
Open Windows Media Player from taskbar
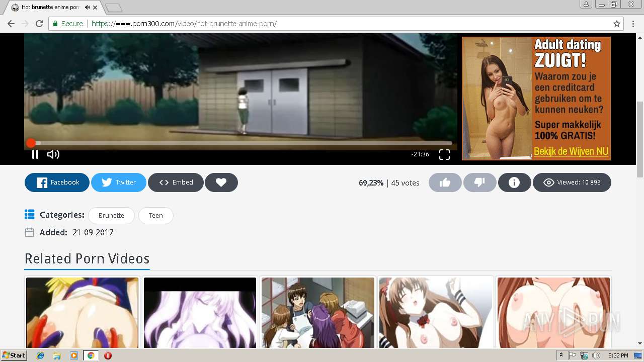click(x=74, y=355)
